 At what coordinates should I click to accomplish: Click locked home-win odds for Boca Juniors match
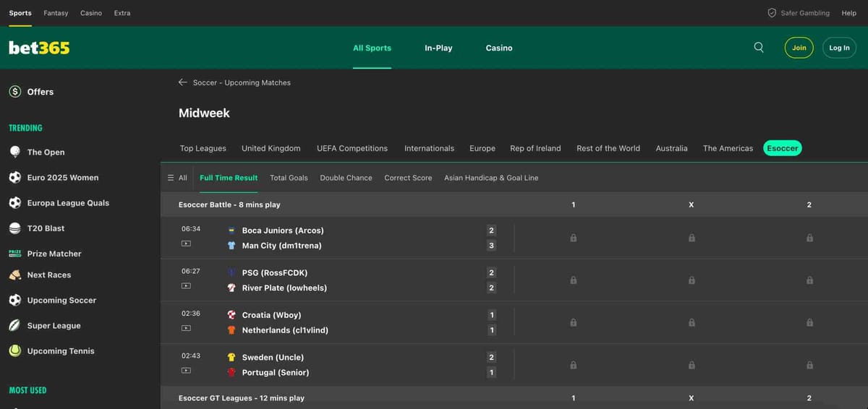tap(574, 238)
